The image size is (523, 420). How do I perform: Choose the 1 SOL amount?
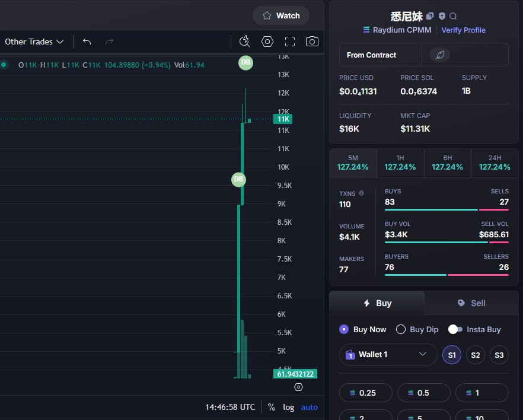[x=482, y=393]
